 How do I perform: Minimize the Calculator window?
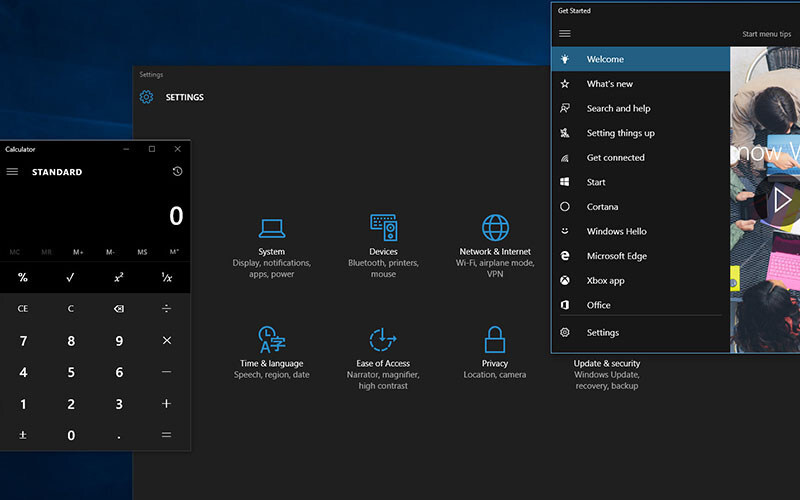[126, 149]
